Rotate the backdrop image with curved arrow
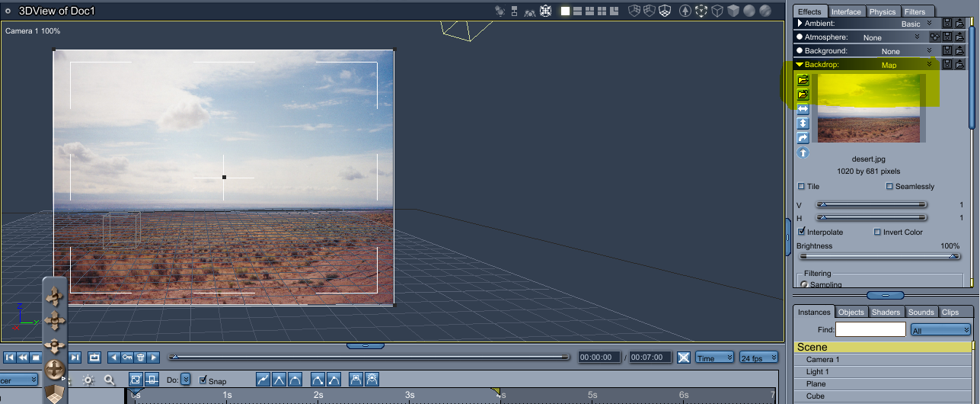This screenshot has width=980, height=404. (x=803, y=138)
